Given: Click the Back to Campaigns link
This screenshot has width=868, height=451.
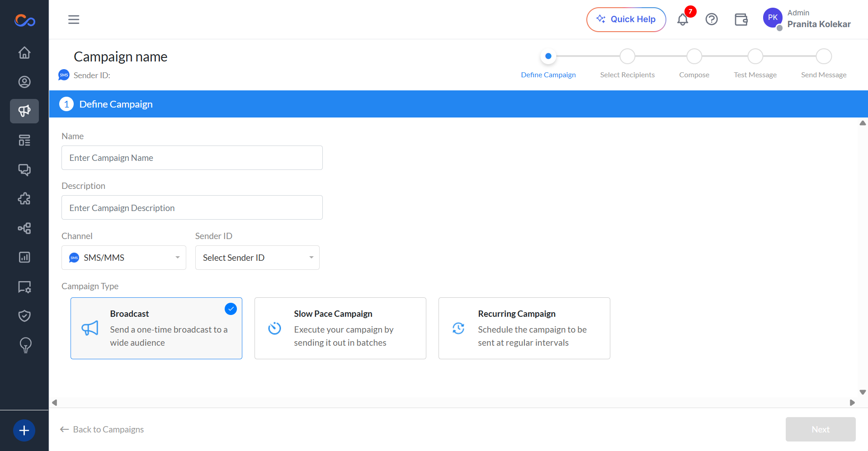Looking at the screenshot, I should [x=102, y=429].
